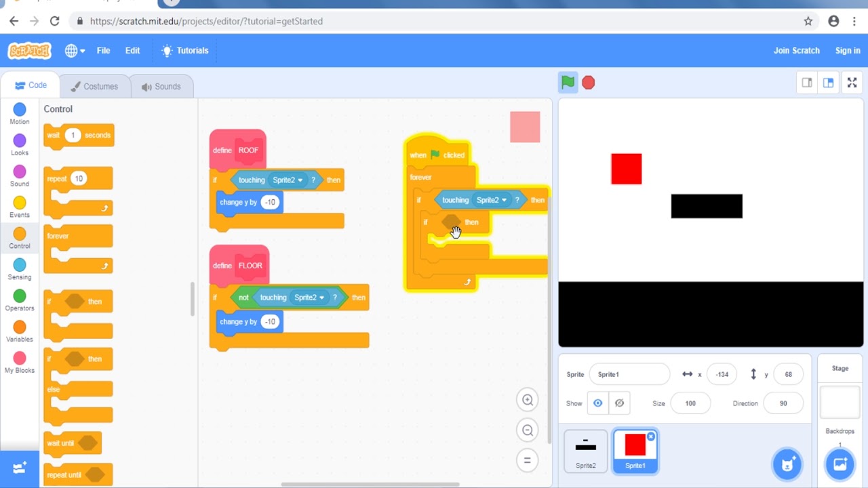Click the Add Extension button

pyautogui.click(x=20, y=468)
